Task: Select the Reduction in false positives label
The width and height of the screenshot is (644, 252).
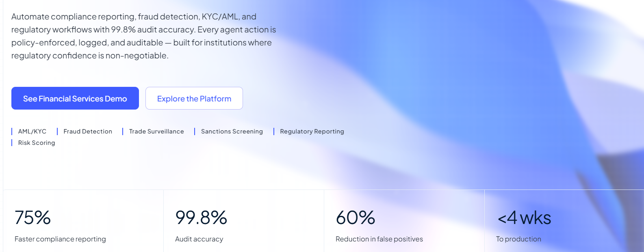Action: [379, 239]
